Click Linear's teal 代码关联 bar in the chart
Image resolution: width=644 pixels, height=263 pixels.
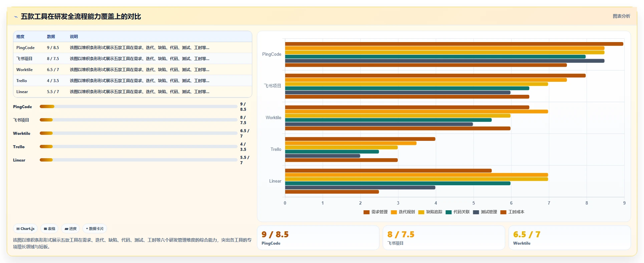(x=398, y=184)
